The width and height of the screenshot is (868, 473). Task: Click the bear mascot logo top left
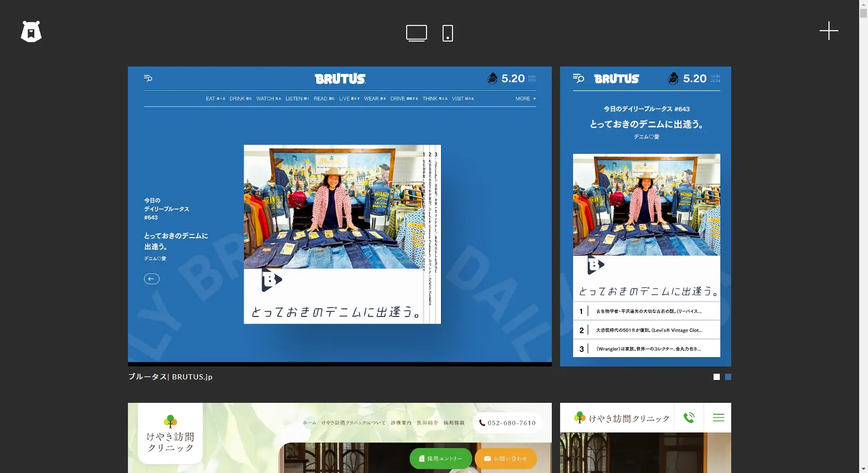coord(31,31)
